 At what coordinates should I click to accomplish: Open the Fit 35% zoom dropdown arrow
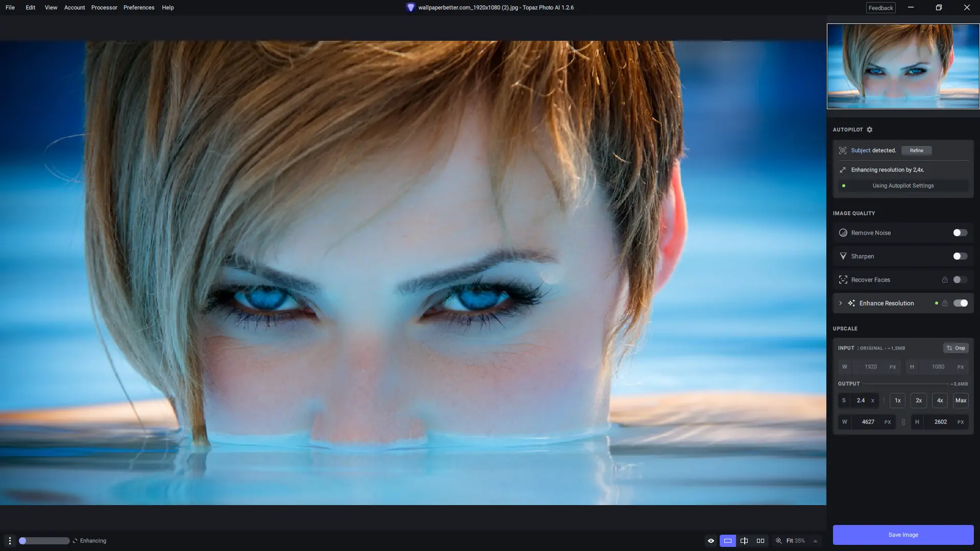pos(815,541)
